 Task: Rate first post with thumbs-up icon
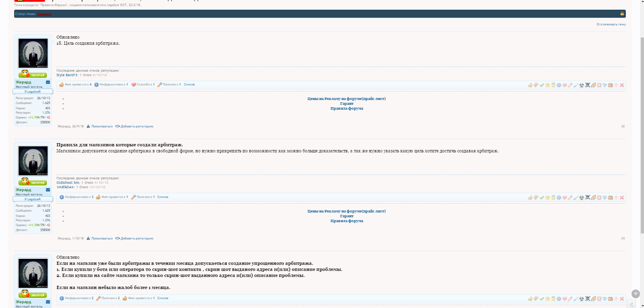tap(530, 85)
